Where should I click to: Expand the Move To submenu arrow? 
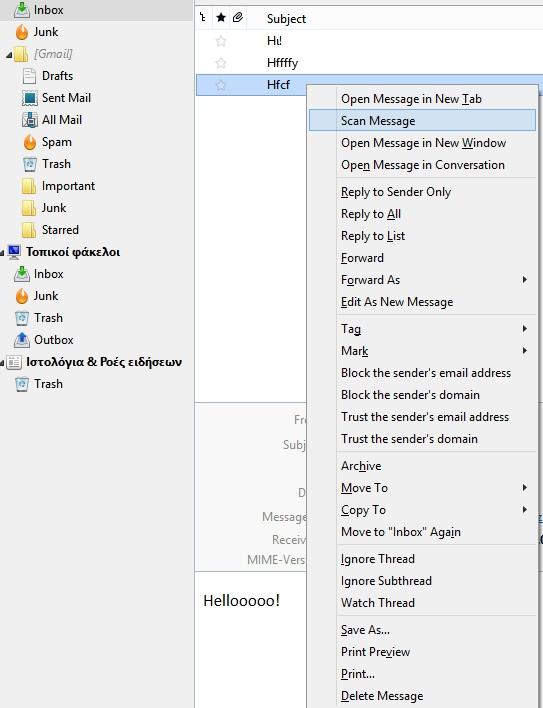524,488
